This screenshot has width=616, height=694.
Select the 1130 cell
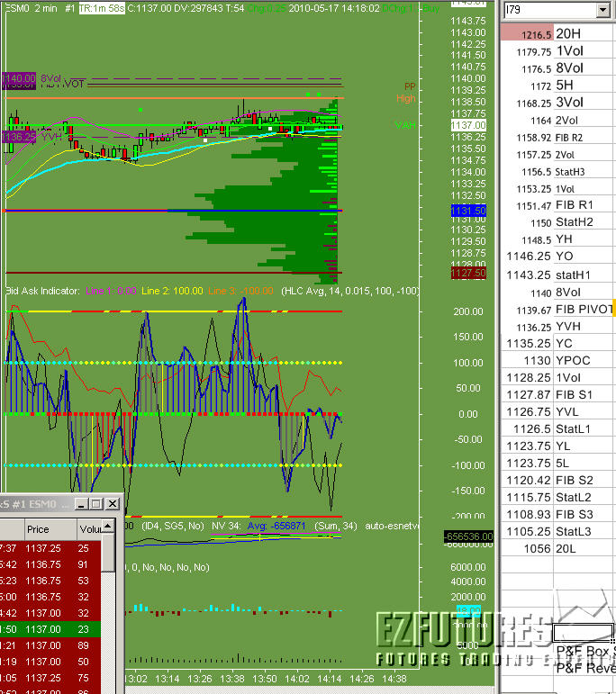pos(527,361)
